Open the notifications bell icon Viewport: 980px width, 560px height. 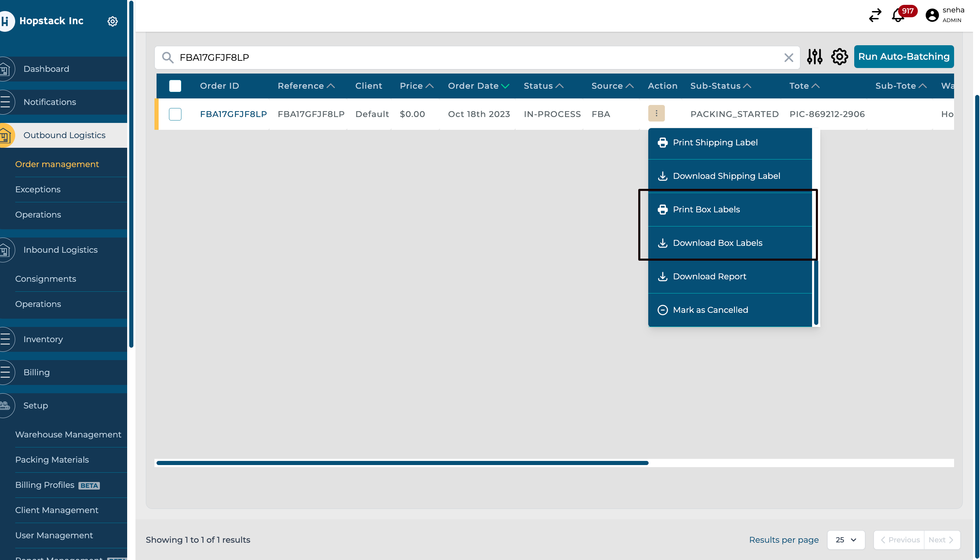(x=897, y=16)
